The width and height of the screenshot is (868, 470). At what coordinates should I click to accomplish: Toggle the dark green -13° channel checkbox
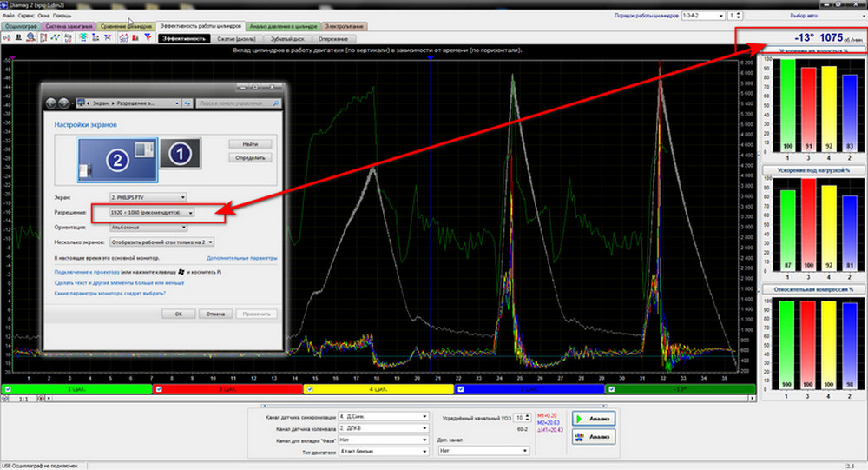click(x=612, y=389)
